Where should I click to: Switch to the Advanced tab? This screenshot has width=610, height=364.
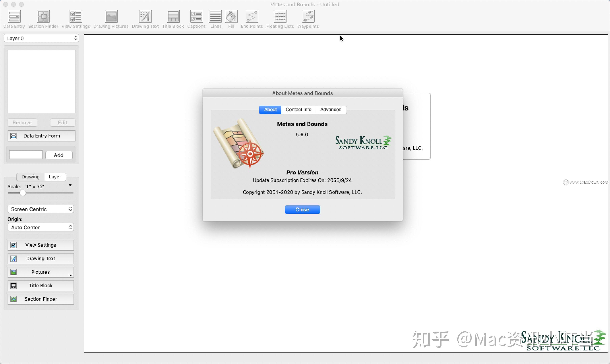click(x=331, y=110)
